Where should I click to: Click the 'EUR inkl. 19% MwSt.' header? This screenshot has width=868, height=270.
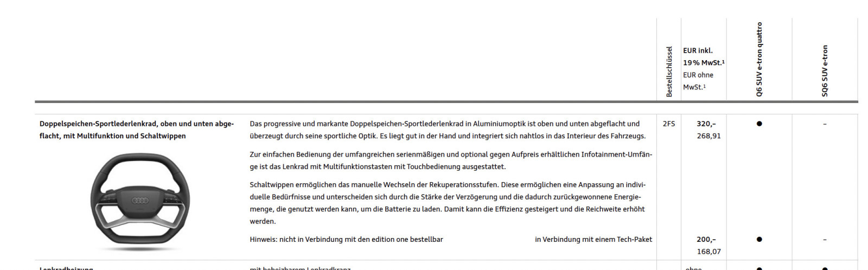[x=704, y=56]
